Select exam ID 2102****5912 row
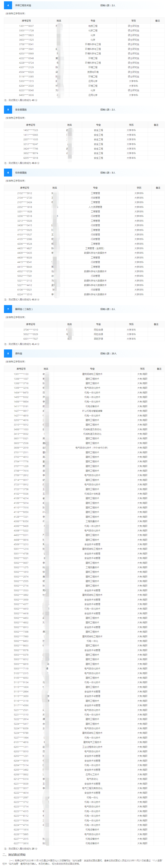Screen dimensions: 166x868 tap(25, 193)
